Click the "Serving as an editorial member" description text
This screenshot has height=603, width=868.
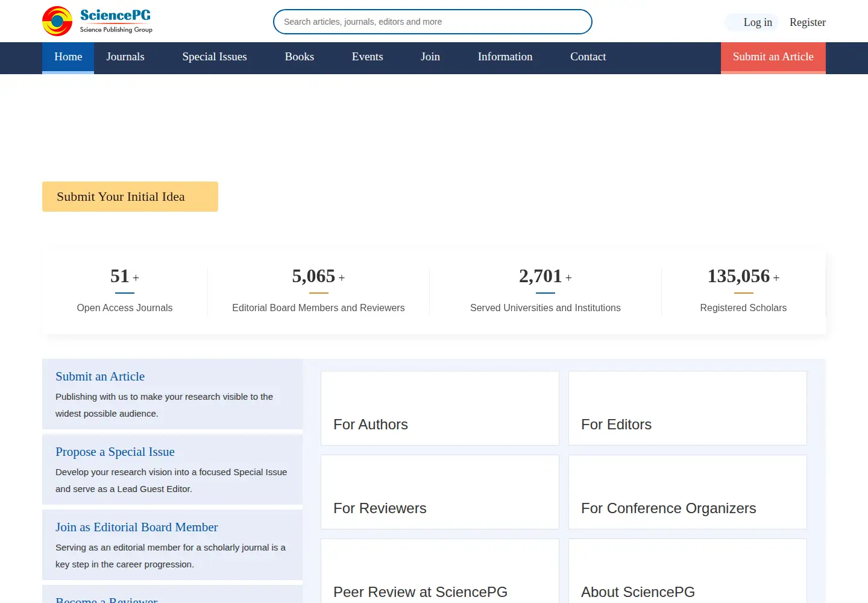tap(171, 556)
